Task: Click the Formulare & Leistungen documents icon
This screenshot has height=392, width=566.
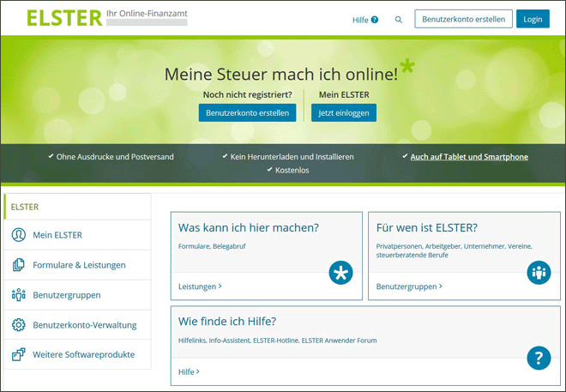Action: [18, 264]
